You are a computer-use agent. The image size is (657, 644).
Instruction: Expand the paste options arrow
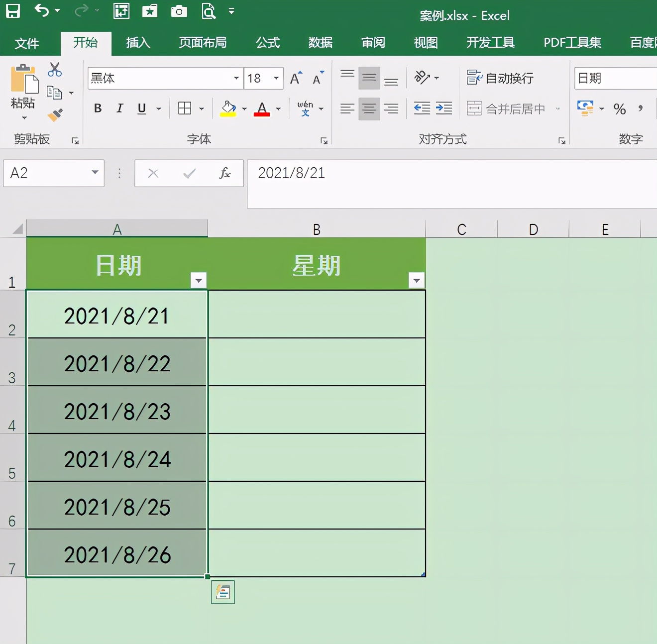[x=24, y=118]
